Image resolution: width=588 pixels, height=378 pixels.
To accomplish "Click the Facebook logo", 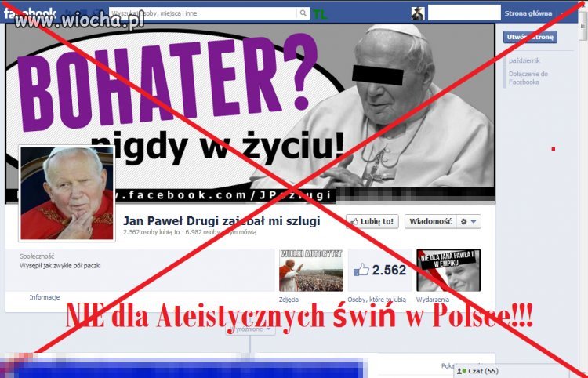I will tap(30, 13).
